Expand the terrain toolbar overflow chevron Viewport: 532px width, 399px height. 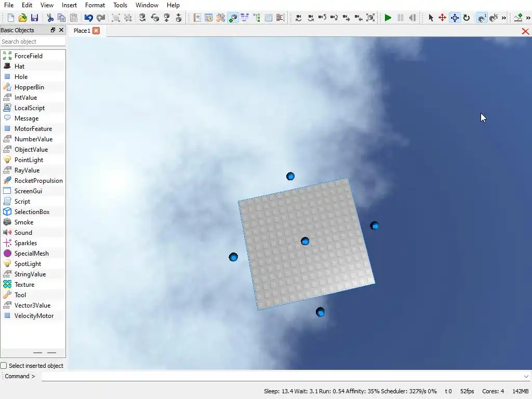point(528,18)
